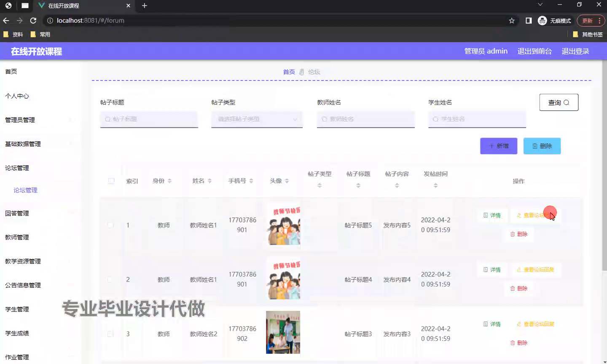The image size is (607, 364).
Task: Click 删除 for 帖子标题4 row
Action: (519, 288)
